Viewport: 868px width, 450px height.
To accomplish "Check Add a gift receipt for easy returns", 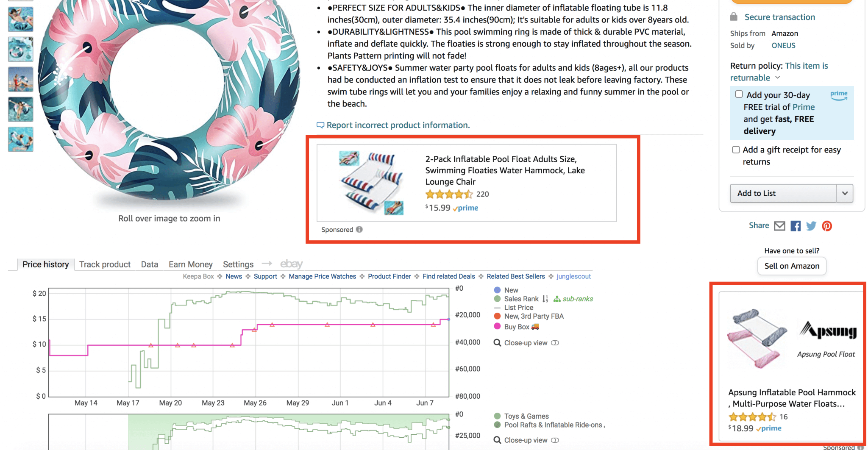I will [736, 149].
